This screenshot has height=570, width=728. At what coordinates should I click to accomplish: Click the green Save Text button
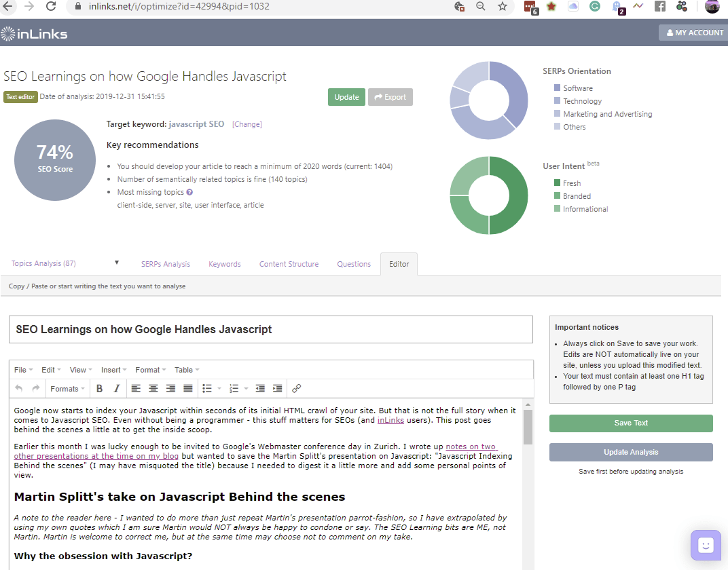coord(631,423)
